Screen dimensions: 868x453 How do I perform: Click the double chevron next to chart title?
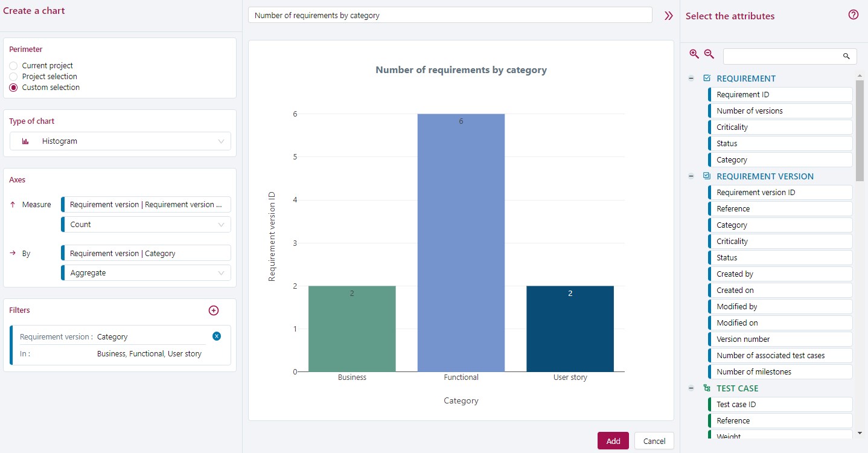(668, 16)
